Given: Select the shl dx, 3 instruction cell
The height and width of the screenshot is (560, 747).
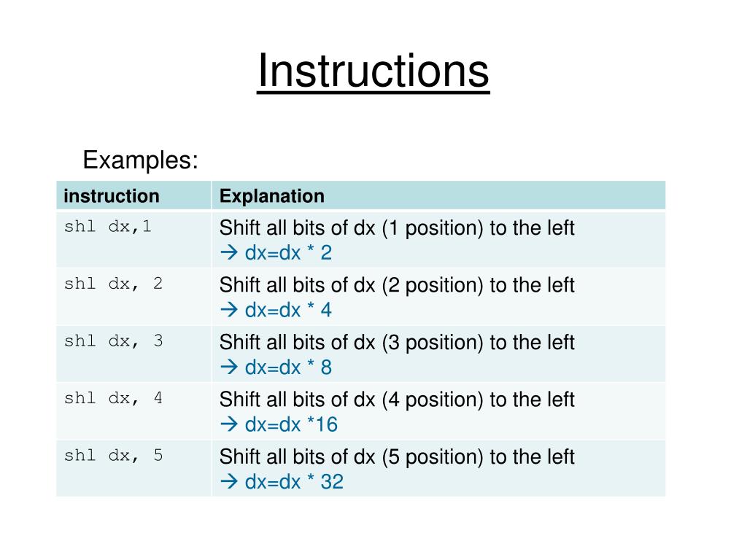Looking at the screenshot, I should click(134, 354).
